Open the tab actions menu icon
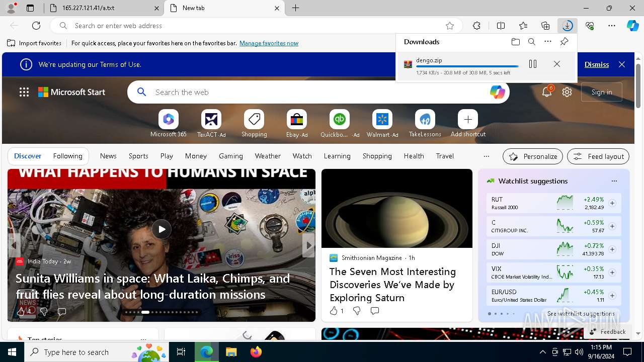 point(30,8)
